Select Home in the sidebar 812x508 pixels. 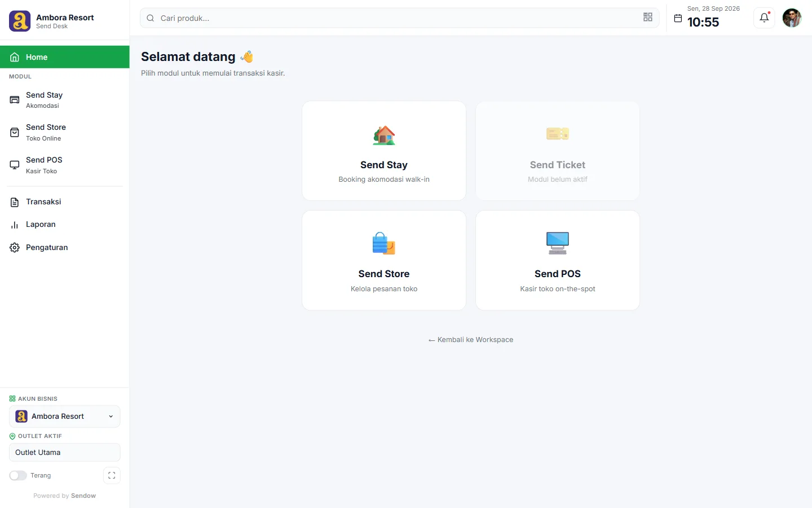[65, 57]
